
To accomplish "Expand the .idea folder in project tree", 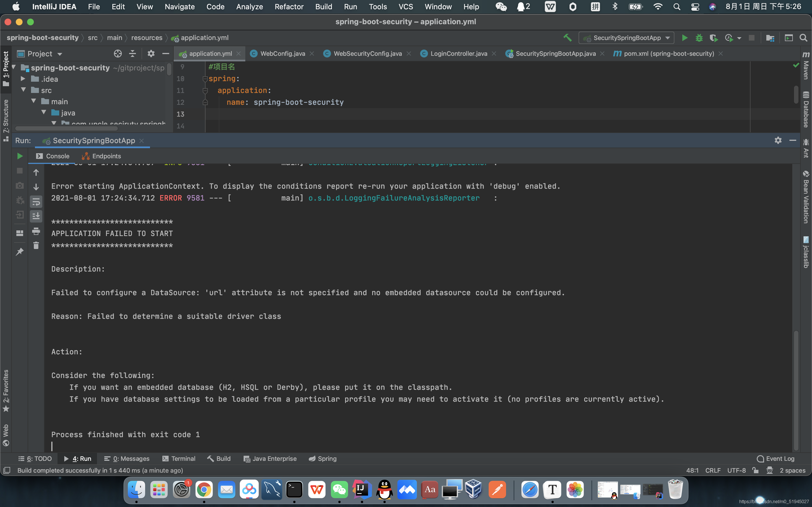I will [23, 79].
